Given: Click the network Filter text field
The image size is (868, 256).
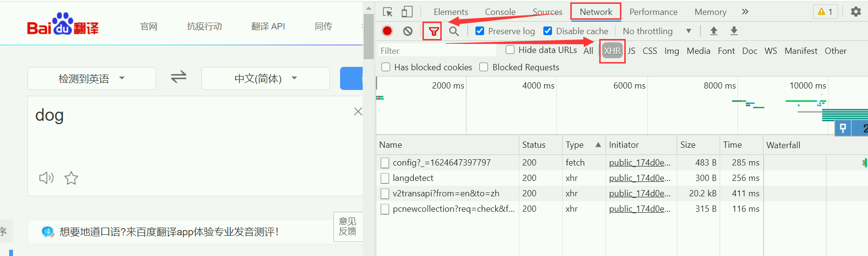Looking at the screenshot, I should pyautogui.click(x=437, y=51).
